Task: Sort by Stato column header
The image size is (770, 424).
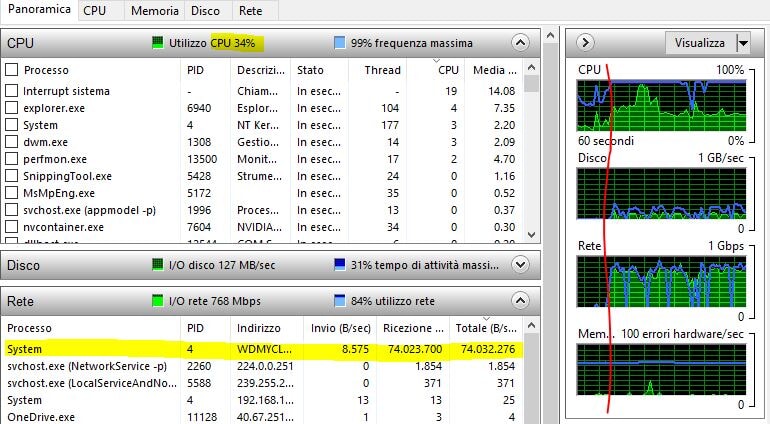Action: click(319, 70)
